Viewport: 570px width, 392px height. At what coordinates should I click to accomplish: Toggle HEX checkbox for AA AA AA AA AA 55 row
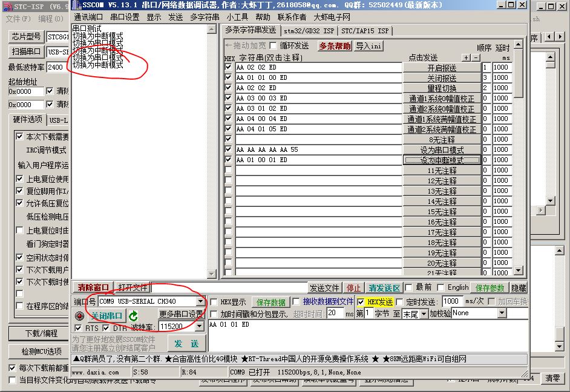(228, 149)
